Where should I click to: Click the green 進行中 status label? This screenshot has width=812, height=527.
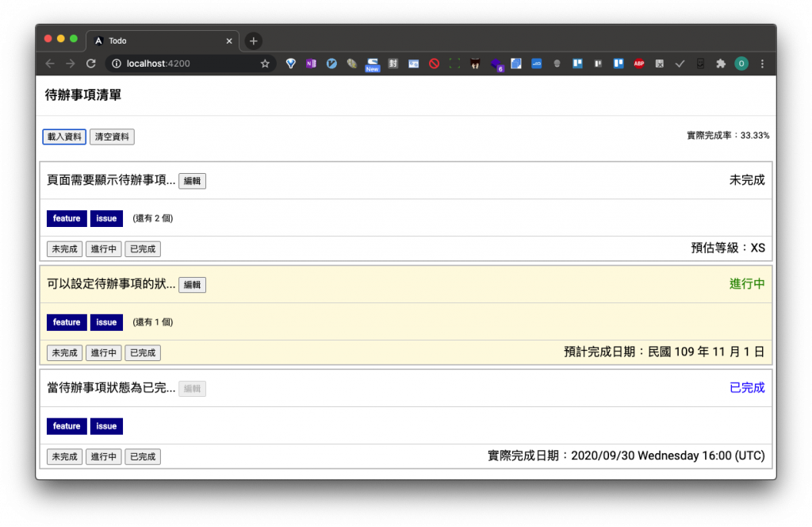tap(747, 284)
